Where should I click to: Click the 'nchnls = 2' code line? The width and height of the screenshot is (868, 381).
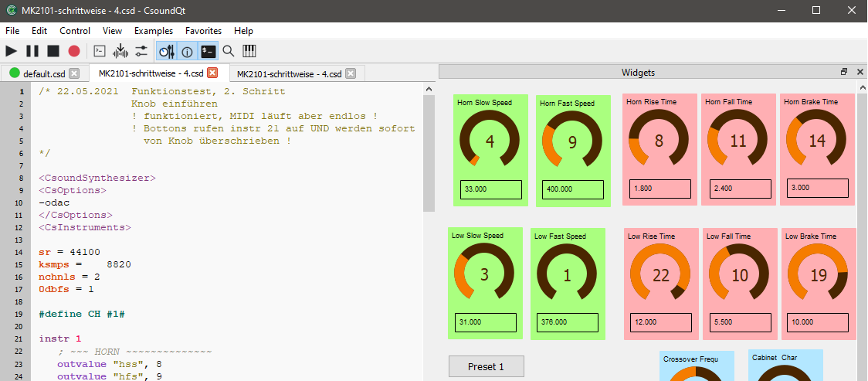point(70,277)
